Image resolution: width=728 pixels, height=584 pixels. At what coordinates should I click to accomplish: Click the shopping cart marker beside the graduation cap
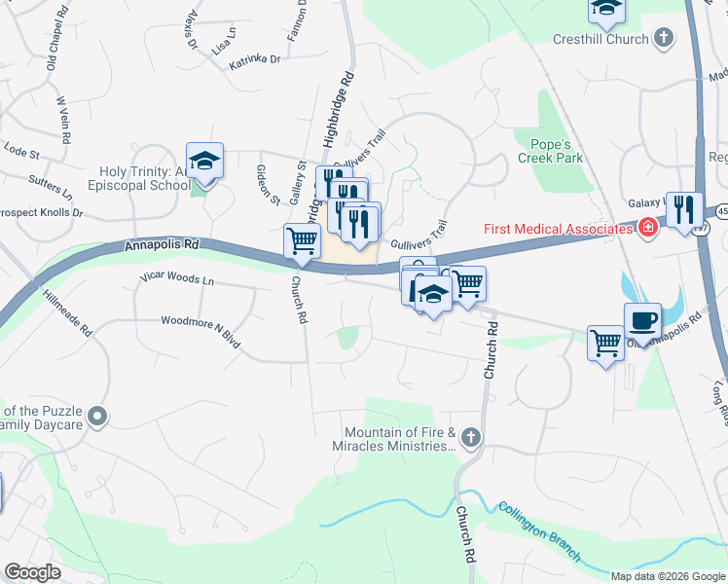(x=468, y=283)
